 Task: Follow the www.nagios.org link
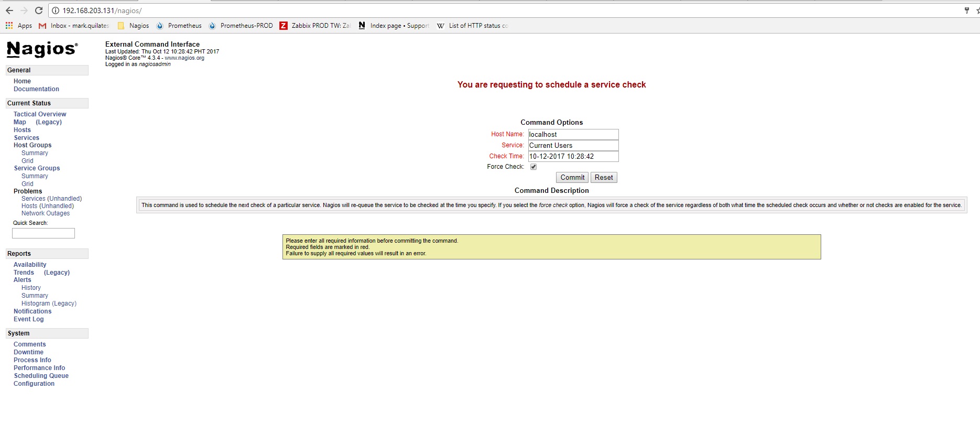pyautogui.click(x=184, y=58)
